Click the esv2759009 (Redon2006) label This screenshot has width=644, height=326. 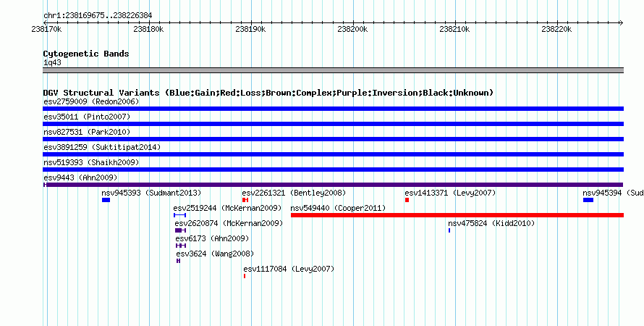point(91,101)
